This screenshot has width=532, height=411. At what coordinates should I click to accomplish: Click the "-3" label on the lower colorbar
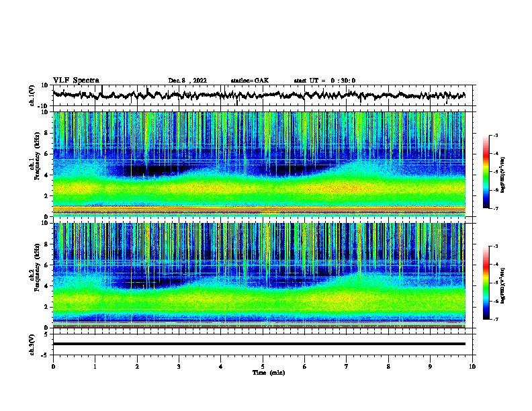pos(495,246)
